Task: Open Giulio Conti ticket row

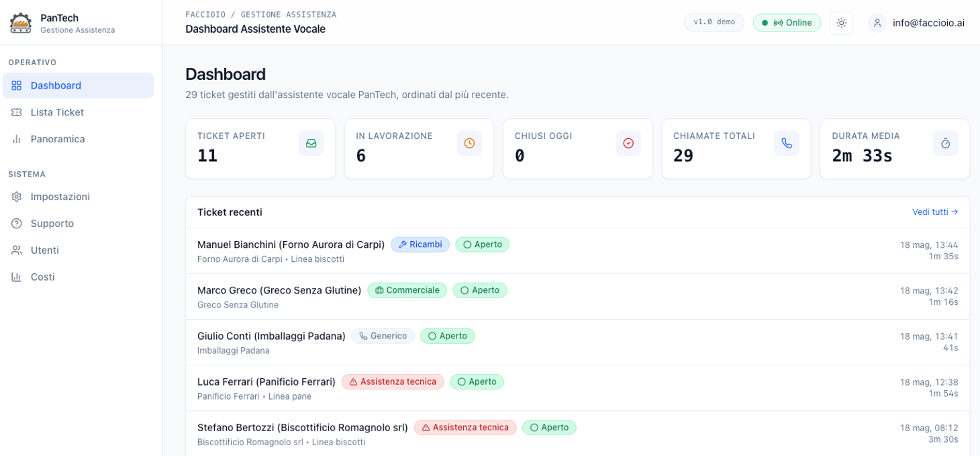Action: [577, 342]
